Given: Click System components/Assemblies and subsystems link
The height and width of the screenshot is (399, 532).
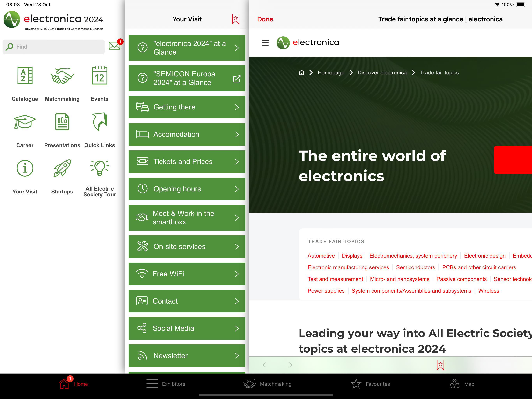Looking at the screenshot, I should [411, 291].
